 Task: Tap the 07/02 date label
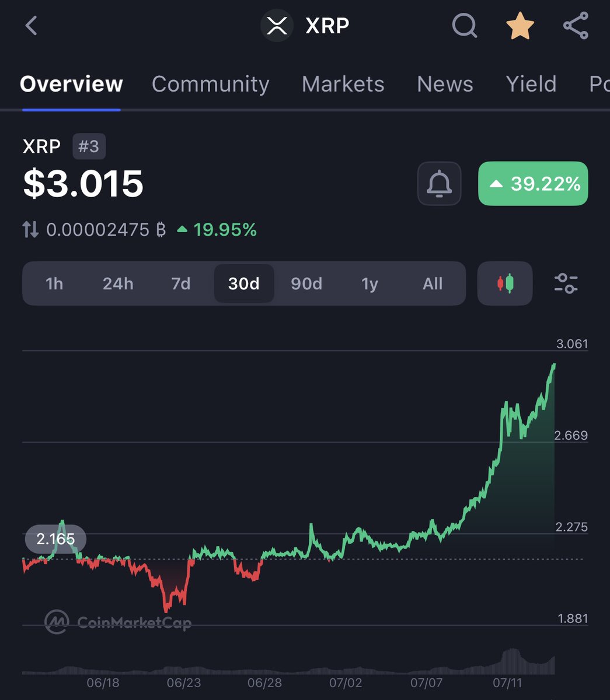pyautogui.click(x=346, y=682)
